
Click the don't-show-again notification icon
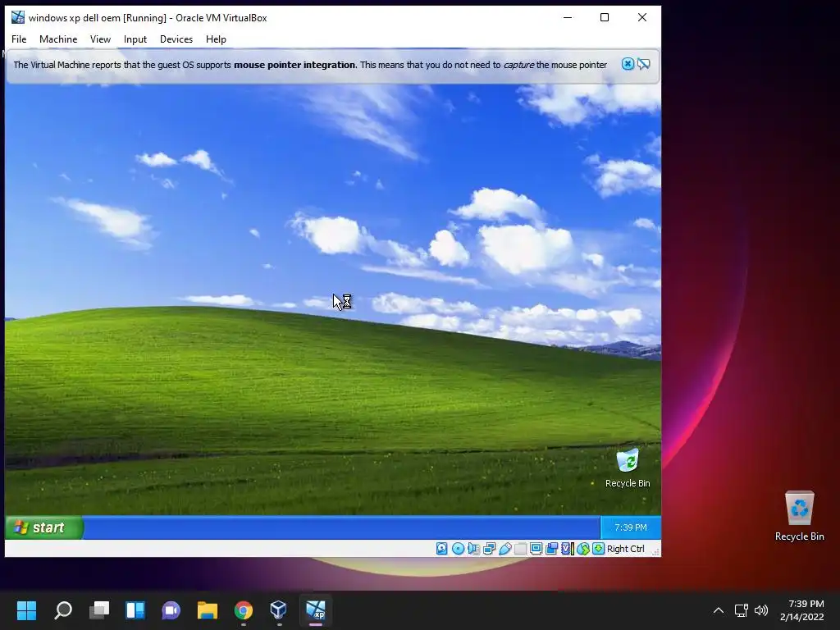click(x=643, y=64)
